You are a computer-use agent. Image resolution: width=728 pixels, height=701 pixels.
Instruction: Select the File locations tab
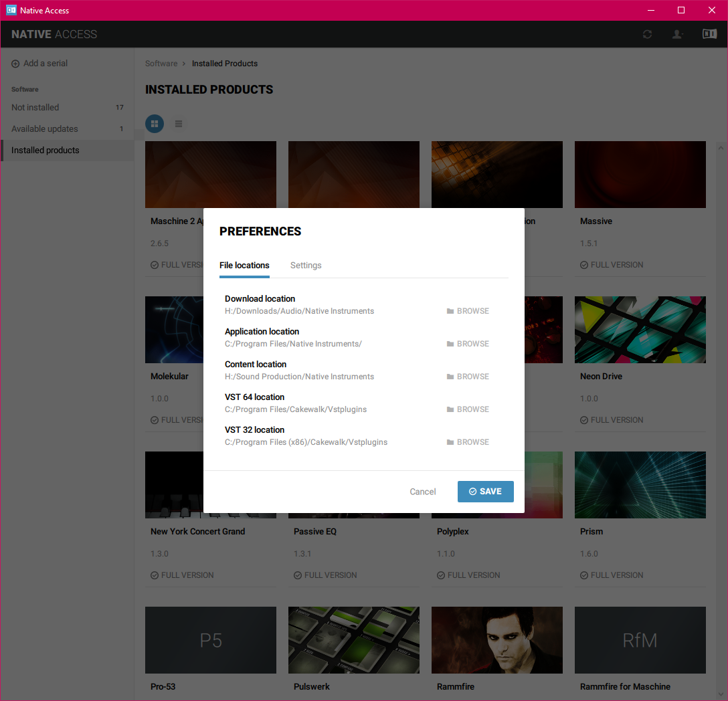pyautogui.click(x=244, y=265)
